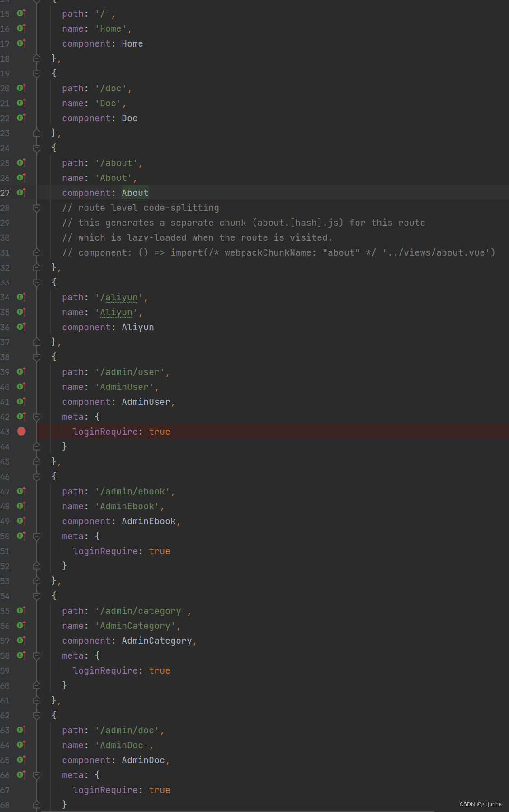Screen dimensions: 509x812
Task: Click the implements gutter icon on line 27
Action: [x=21, y=193]
